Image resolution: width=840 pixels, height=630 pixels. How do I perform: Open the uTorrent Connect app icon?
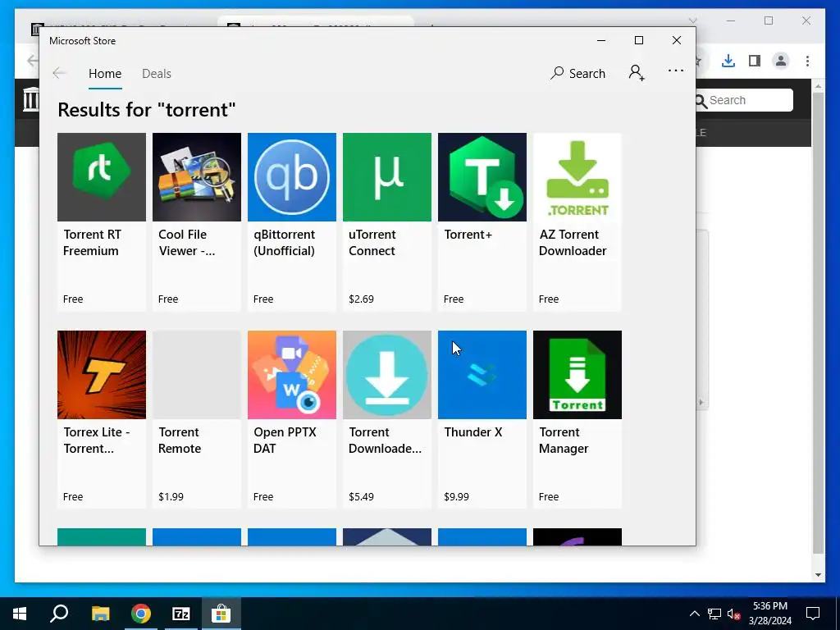[387, 177]
